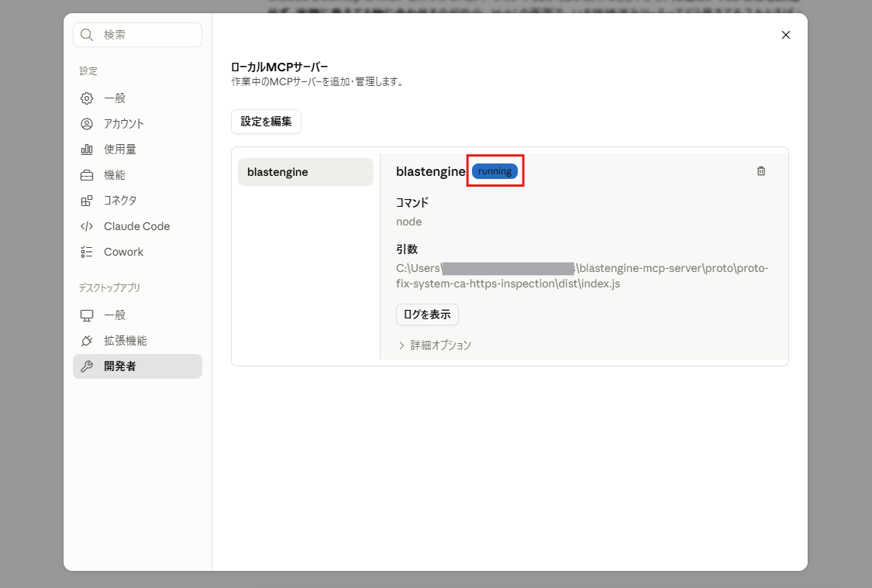
Task: Click the 拡張機能 plug icon
Action: 87,341
